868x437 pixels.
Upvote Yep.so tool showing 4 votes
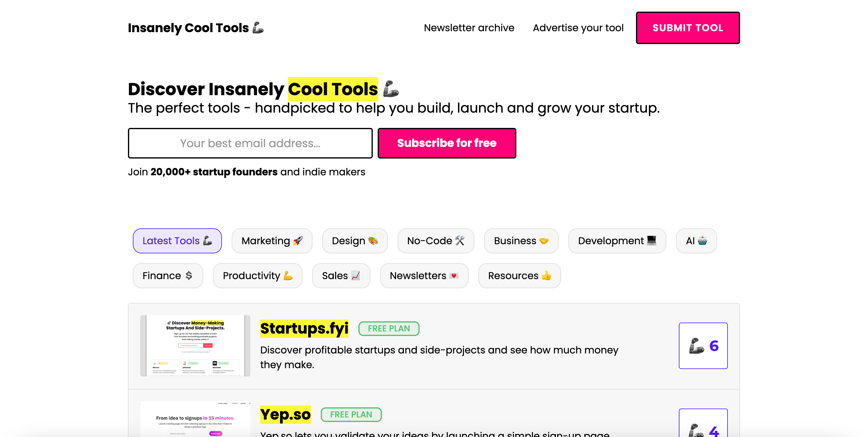pos(703,423)
